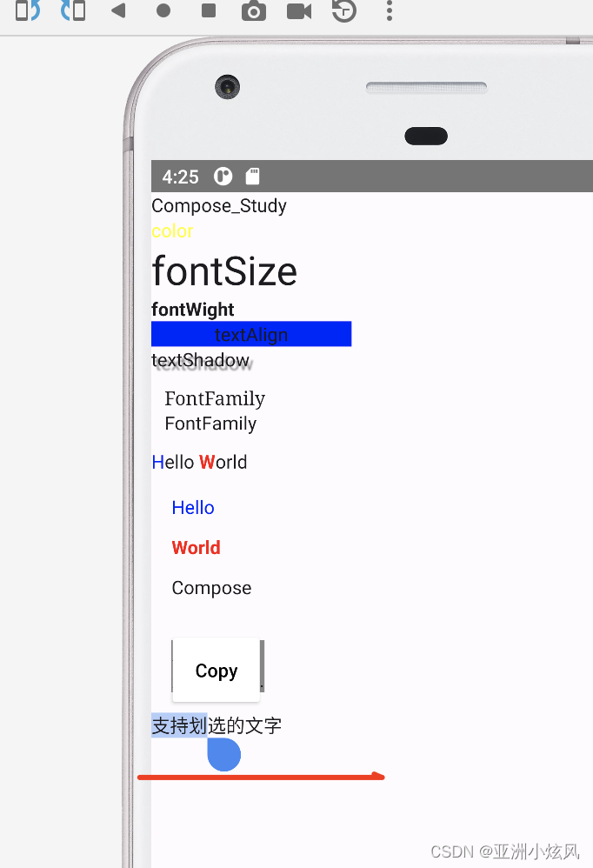
Task: Click the Copy popup button
Action: [x=217, y=671]
